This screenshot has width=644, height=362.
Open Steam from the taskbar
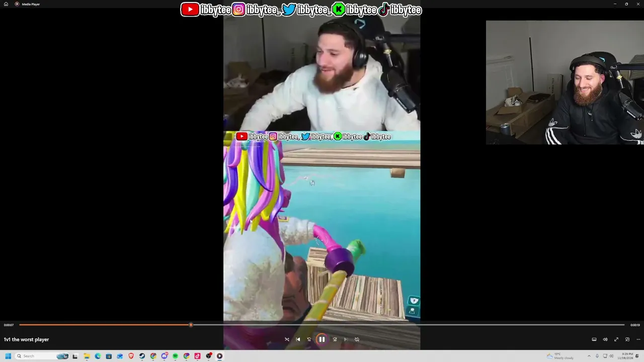click(x=142, y=356)
